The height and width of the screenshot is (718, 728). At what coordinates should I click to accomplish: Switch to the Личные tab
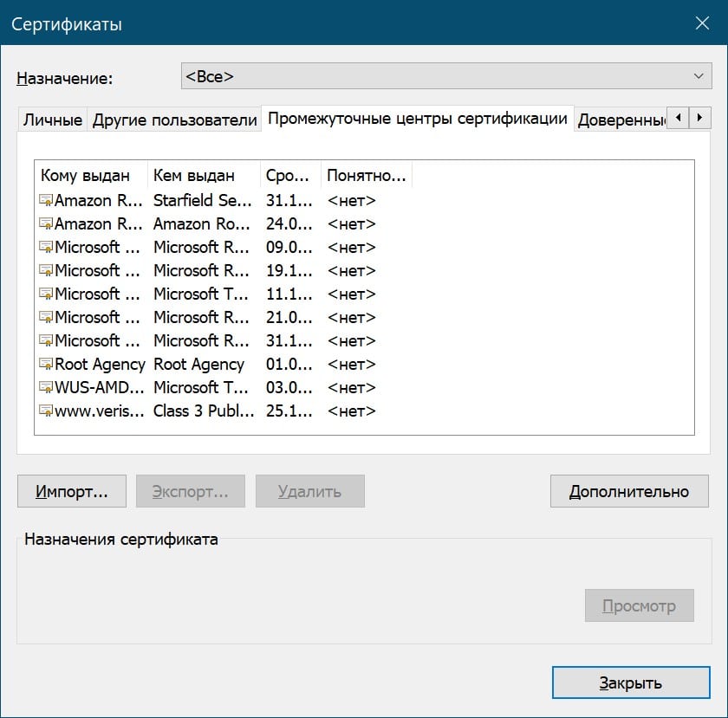53,120
